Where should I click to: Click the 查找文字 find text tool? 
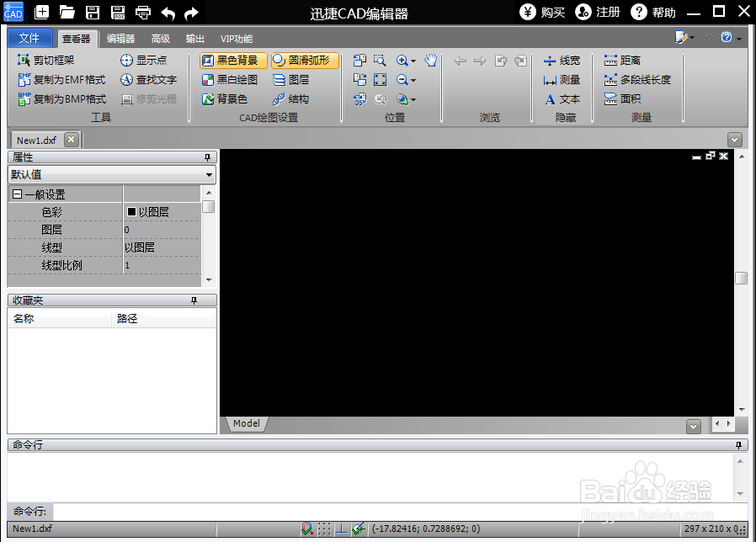coord(148,80)
